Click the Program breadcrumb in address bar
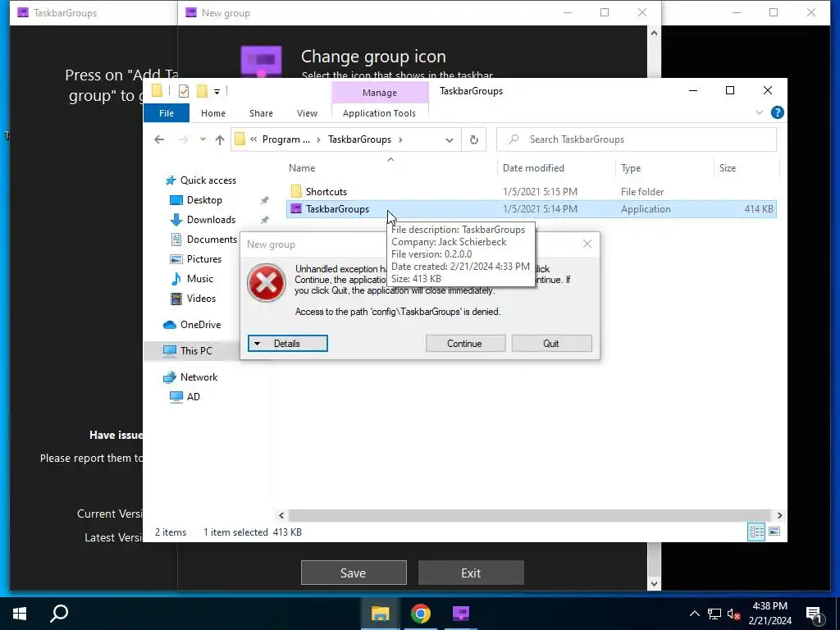The height and width of the screenshot is (630, 840). pyautogui.click(x=286, y=139)
